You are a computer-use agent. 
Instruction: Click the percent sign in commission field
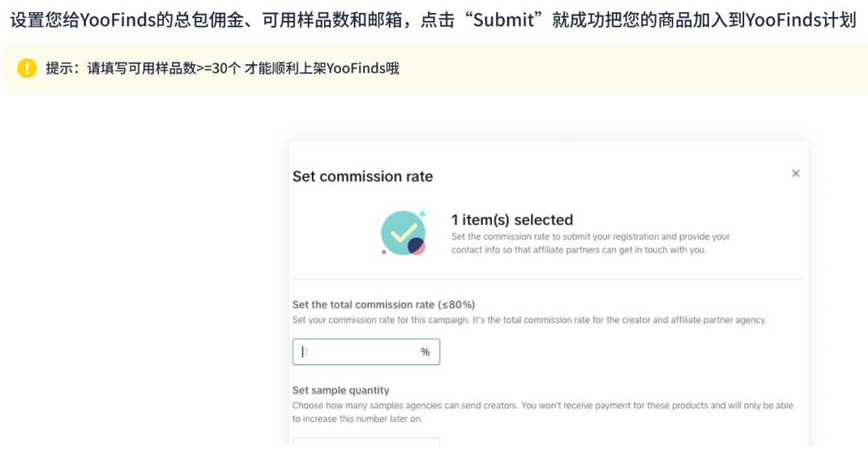[x=425, y=352]
